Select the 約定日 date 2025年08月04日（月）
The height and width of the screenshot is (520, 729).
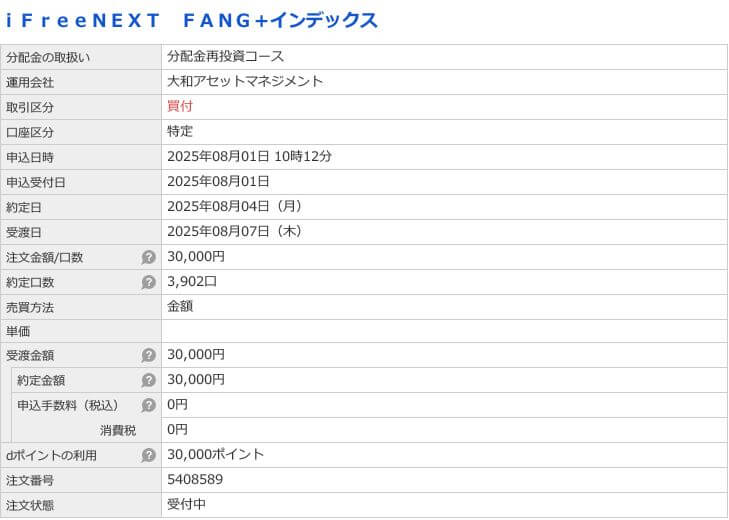pyautogui.click(x=236, y=206)
